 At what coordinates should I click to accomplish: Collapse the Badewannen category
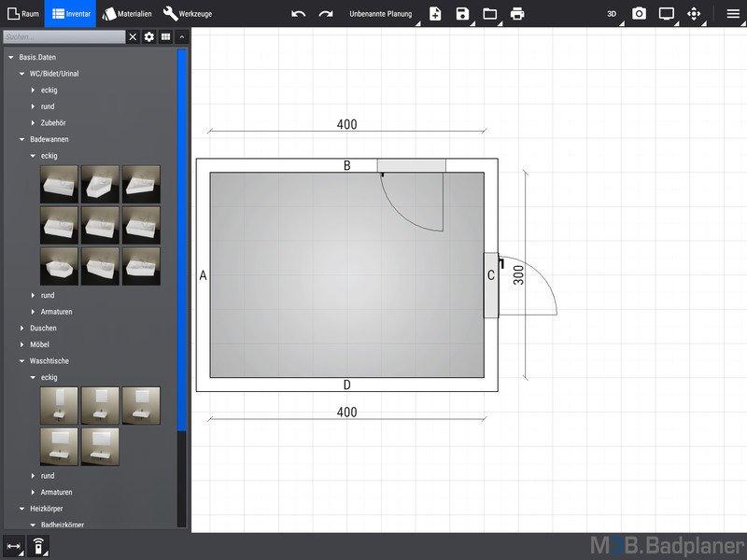coord(21,139)
